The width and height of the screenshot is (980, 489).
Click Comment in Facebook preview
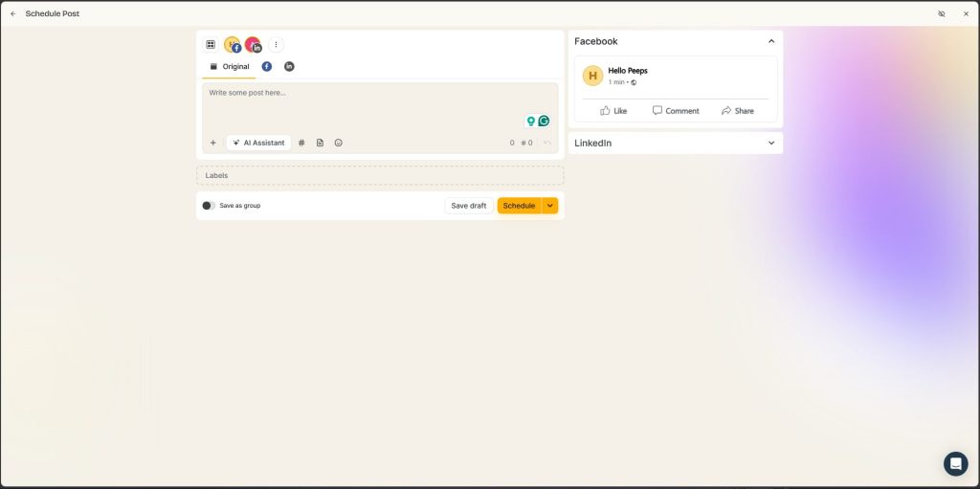tap(676, 111)
